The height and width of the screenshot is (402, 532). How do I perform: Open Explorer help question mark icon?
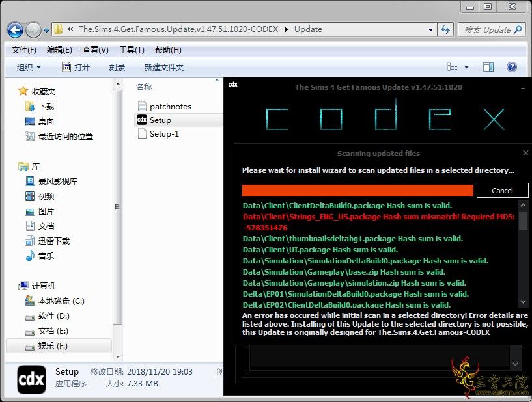[511, 67]
